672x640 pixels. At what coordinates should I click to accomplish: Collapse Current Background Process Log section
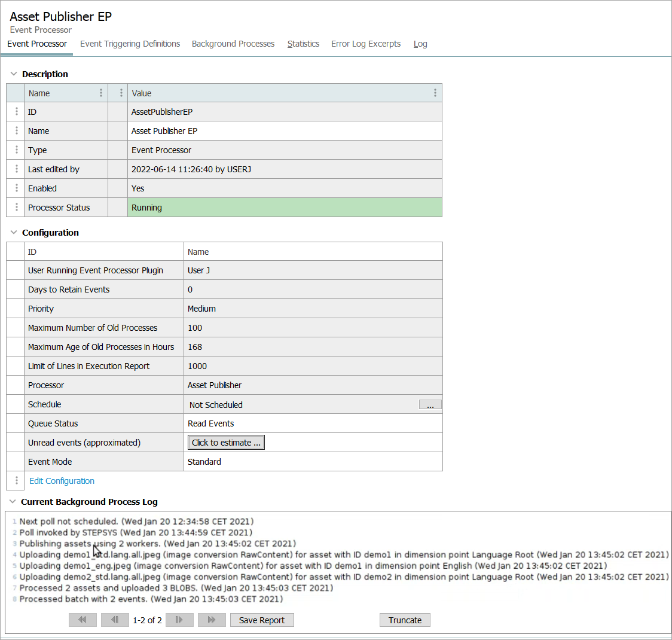pos(13,502)
